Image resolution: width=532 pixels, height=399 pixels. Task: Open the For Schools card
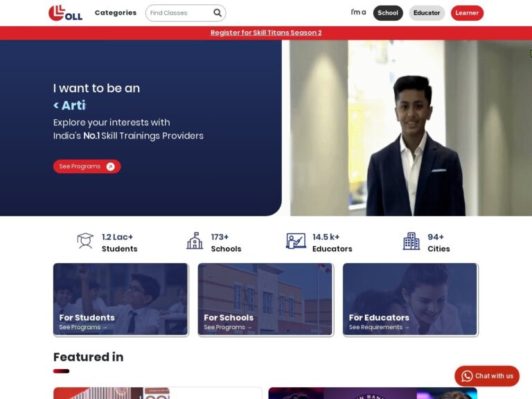coord(266,299)
